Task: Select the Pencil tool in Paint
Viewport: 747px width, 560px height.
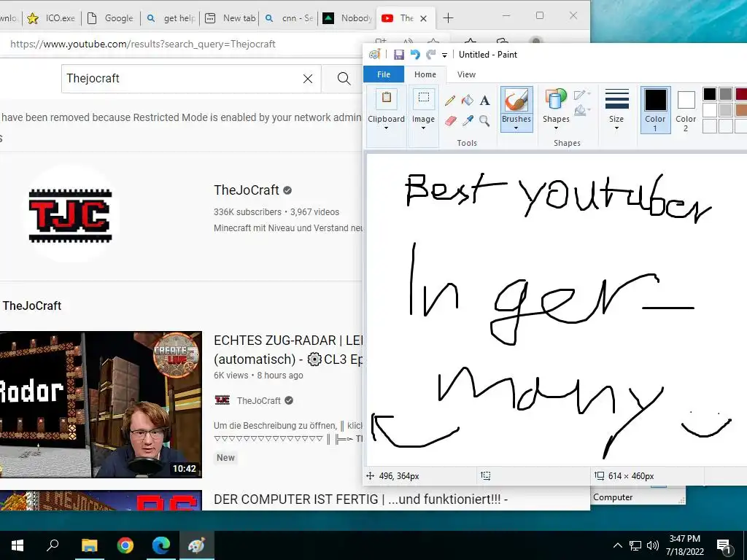Action: tap(449, 101)
